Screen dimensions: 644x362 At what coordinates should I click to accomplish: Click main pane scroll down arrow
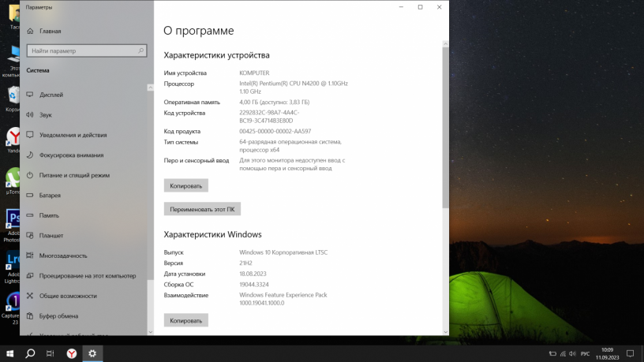445,332
